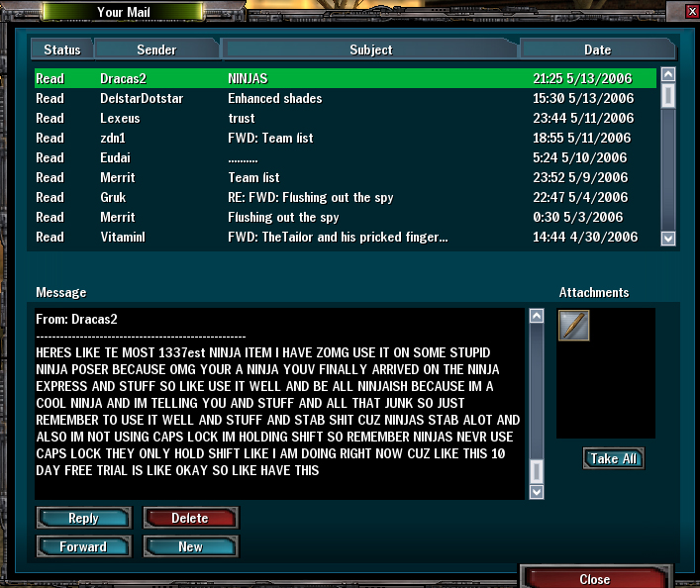Select the message pane scrollbar thumb
Viewport: 700px width, 588px height.
[x=537, y=471]
